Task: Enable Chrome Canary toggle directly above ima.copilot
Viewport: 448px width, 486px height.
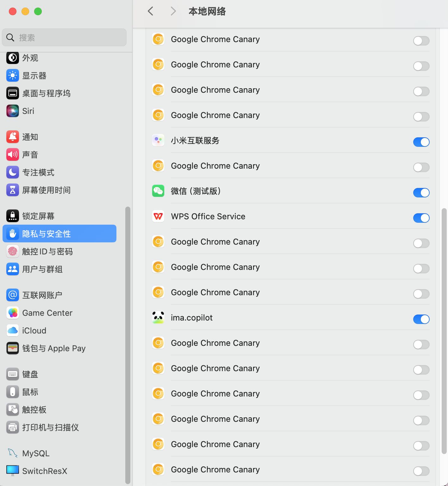Action: pyautogui.click(x=421, y=294)
